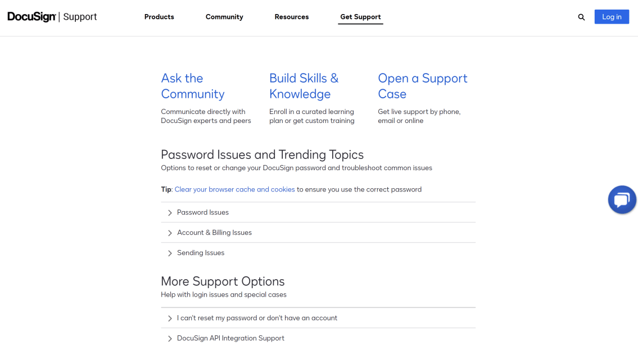
Task: Click the Open a Support Case heading
Action: [422, 86]
